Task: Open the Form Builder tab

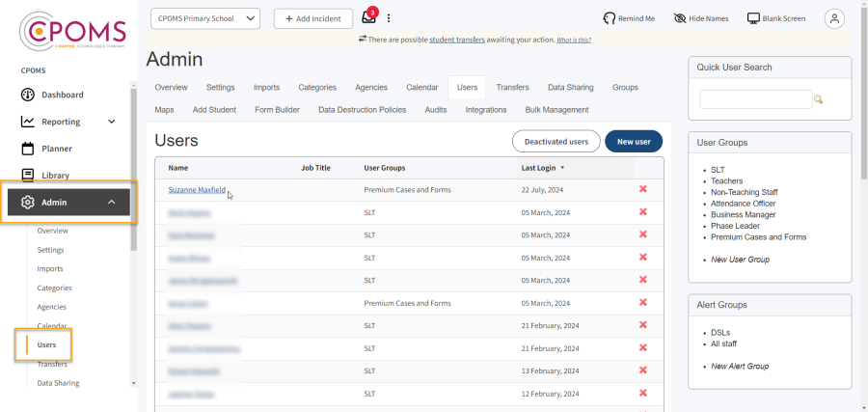Action: click(277, 110)
